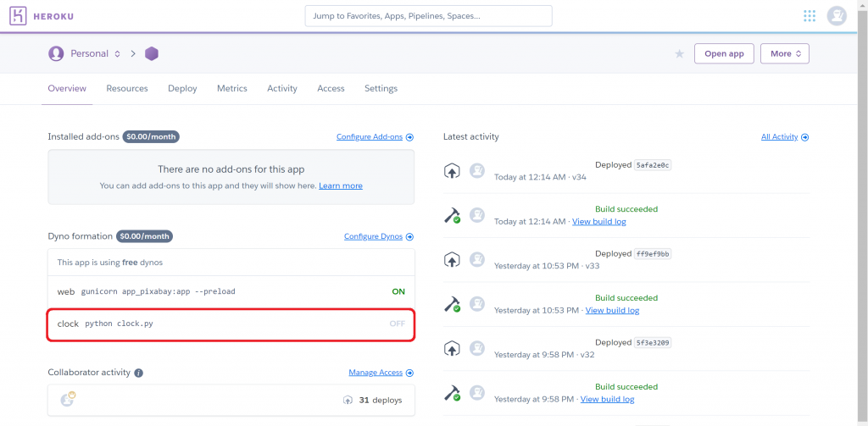Click the deploys count upload icon

coord(348,400)
